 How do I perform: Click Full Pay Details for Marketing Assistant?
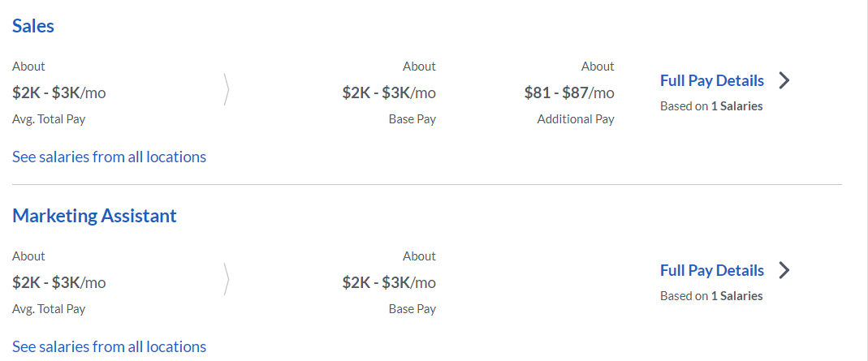[x=712, y=270]
